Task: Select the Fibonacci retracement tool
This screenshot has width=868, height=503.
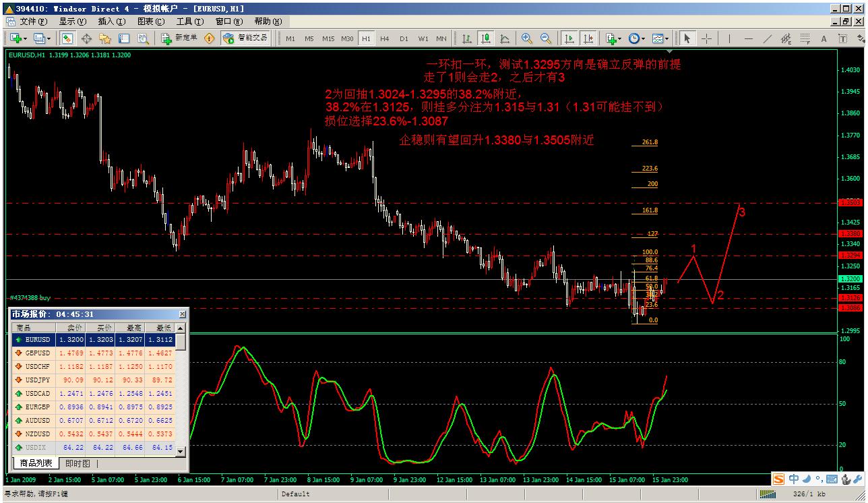Action: (805, 38)
